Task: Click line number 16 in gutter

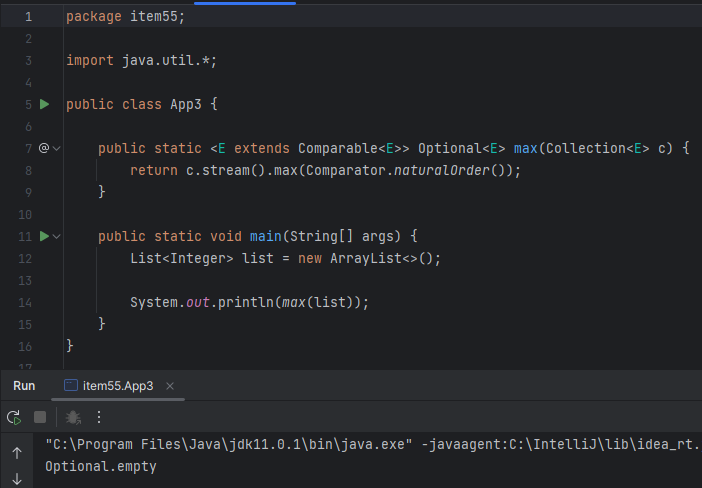Action: (x=25, y=347)
